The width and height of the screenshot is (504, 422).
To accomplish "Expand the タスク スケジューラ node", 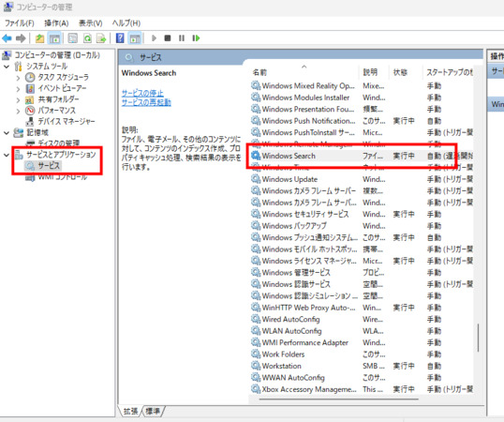I will coord(18,78).
